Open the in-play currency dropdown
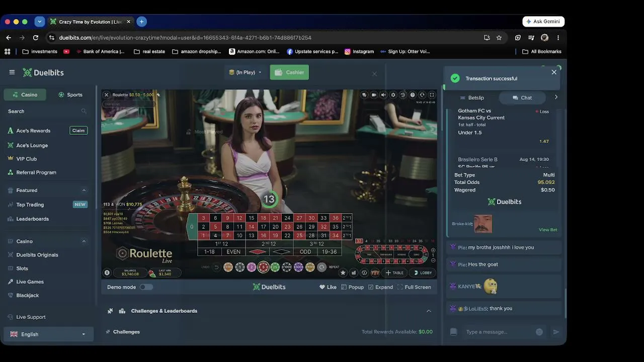Viewport: 644px width, 362px height. (x=245, y=72)
